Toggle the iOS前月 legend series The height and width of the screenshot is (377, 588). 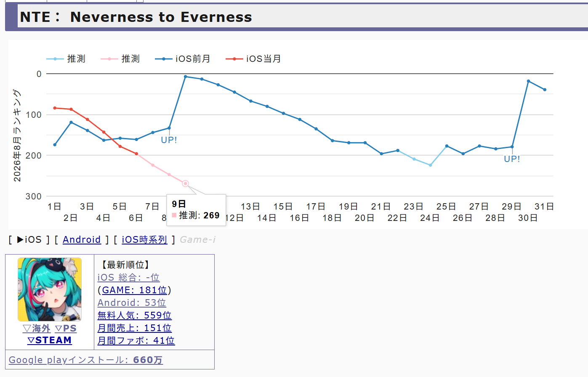click(x=183, y=59)
